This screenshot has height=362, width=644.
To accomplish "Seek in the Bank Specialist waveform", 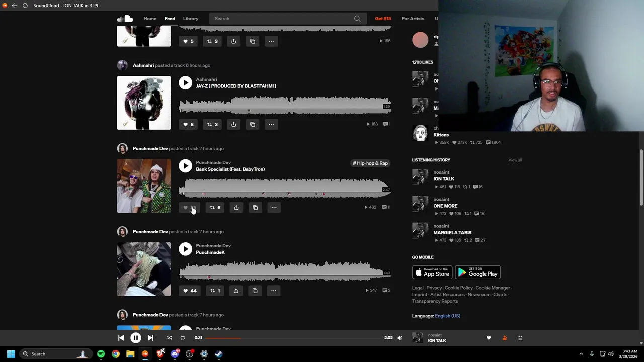I will coord(285,187).
